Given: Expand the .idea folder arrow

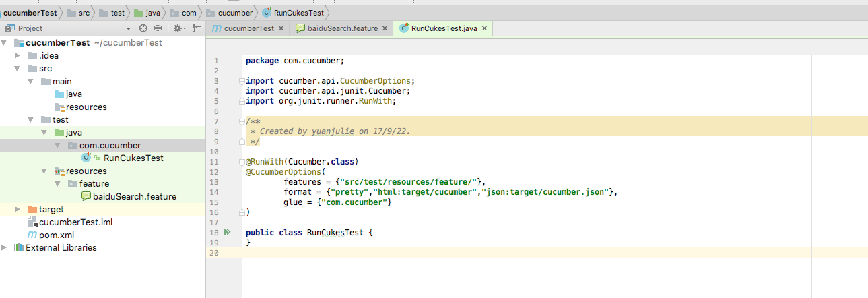Looking at the screenshot, I should coord(18,55).
